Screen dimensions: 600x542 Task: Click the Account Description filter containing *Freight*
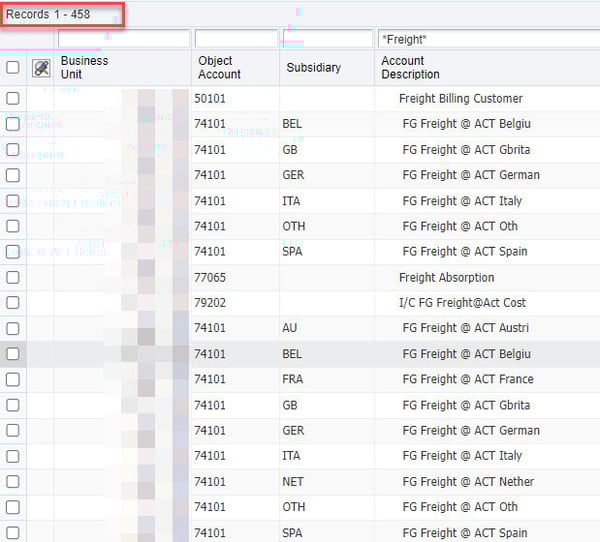(489, 39)
